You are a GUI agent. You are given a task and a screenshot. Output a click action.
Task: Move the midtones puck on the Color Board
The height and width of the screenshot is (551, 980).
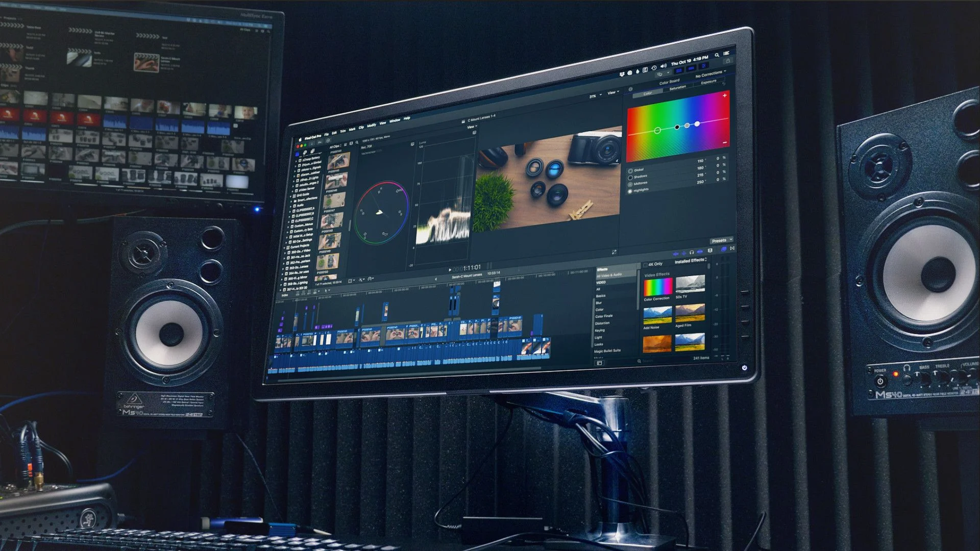tap(687, 126)
